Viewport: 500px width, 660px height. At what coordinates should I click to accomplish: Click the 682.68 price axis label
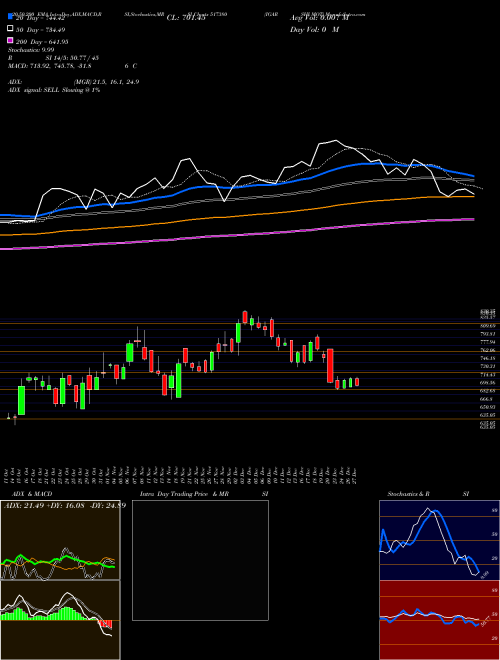(x=488, y=391)
